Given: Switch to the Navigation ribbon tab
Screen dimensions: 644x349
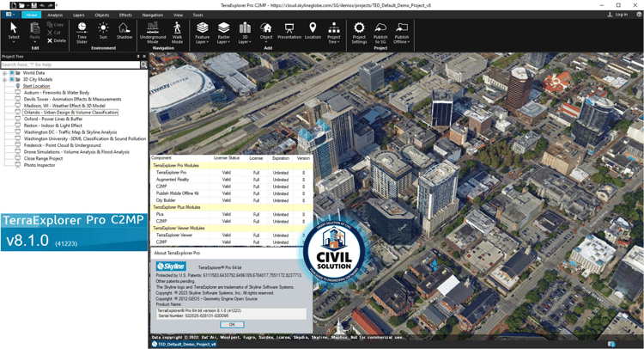Looking at the screenshot, I should 153,15.
